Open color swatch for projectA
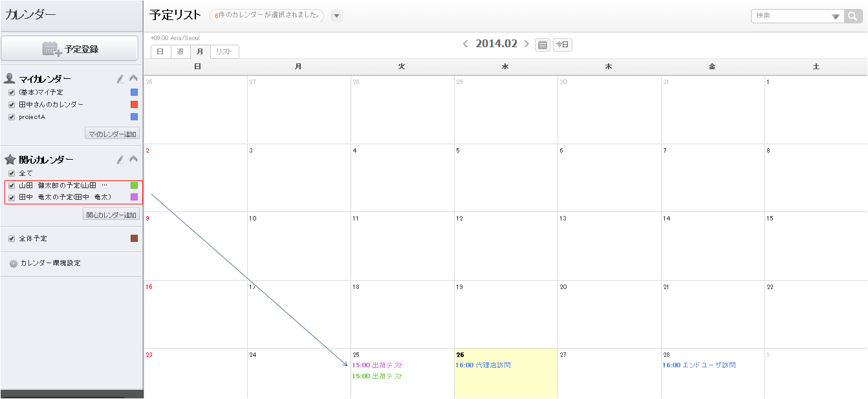Screen dimensions: 868x399 pyautogui.click(x=135, y=117)
